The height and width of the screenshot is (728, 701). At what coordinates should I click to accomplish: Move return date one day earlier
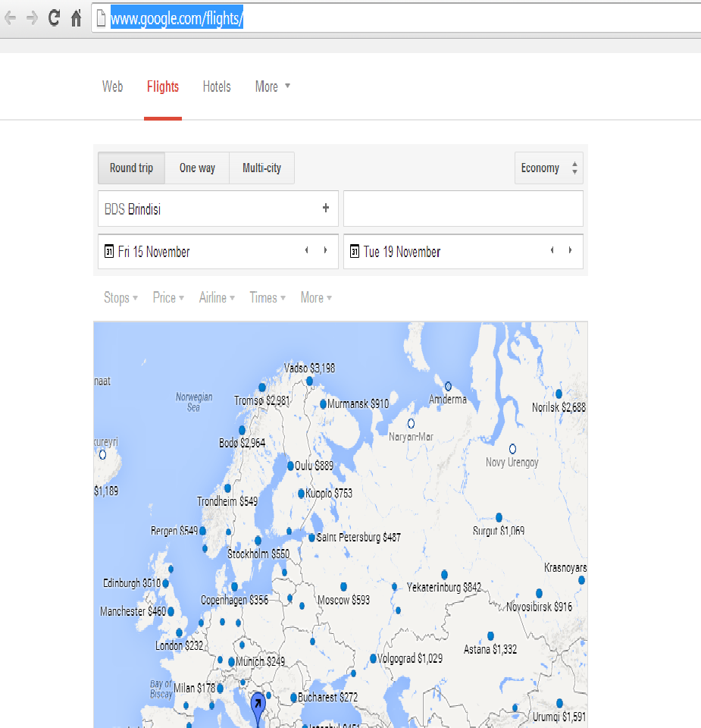(552, 250)
